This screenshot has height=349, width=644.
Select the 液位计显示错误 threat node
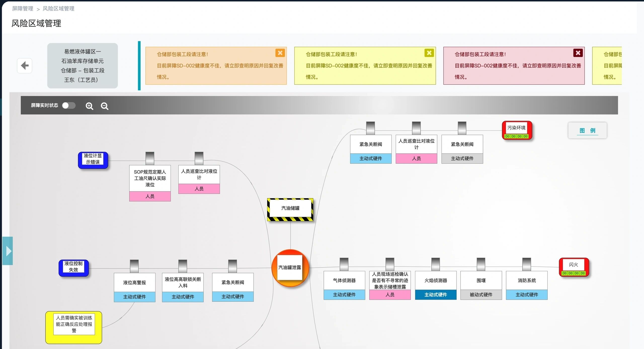coord(93,160)
